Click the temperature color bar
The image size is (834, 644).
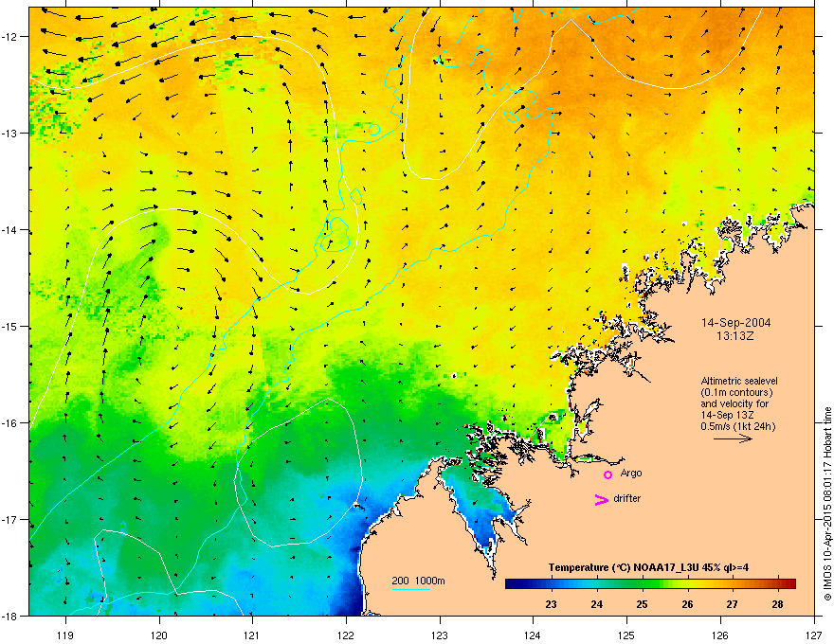tap(650, 583)
